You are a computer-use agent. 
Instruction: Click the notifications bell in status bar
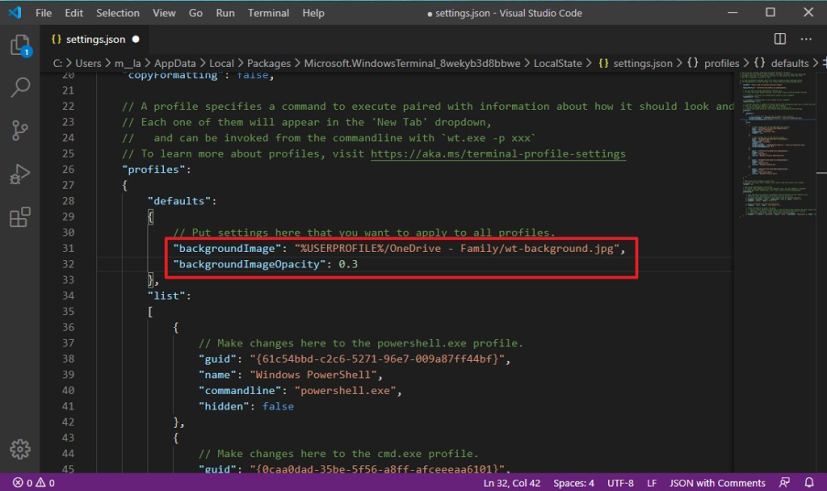click(x=810, y=483)
